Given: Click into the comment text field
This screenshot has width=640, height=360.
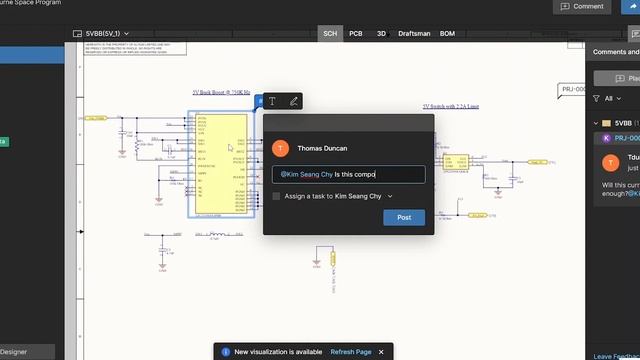Looking at the screenshot, I should (x=349, y=174).
